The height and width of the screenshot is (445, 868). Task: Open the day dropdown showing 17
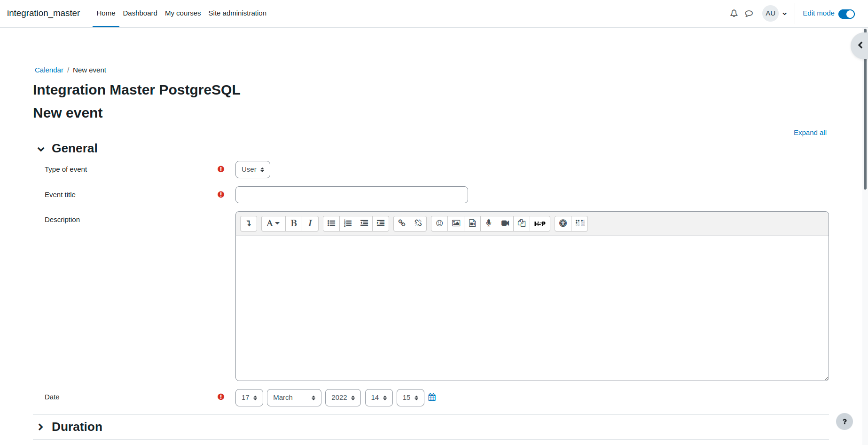[249, 397]
